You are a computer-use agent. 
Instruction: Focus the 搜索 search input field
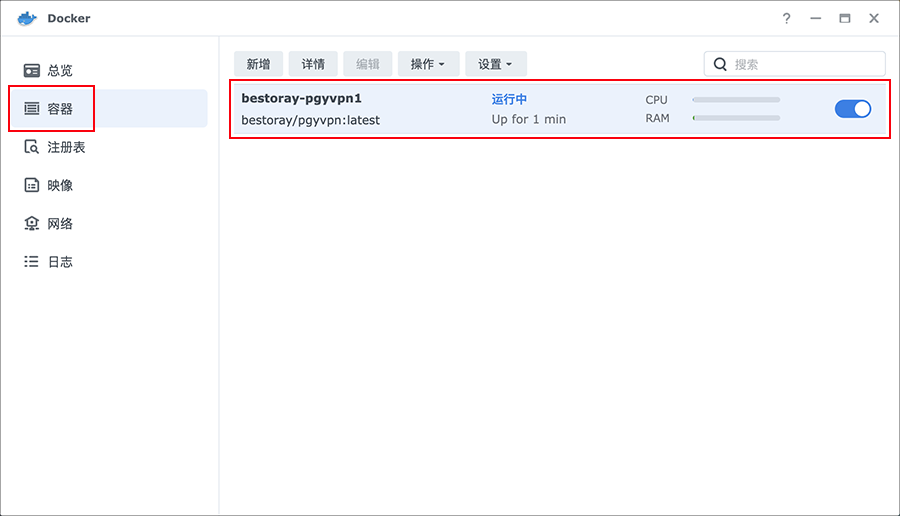(794, 64)
